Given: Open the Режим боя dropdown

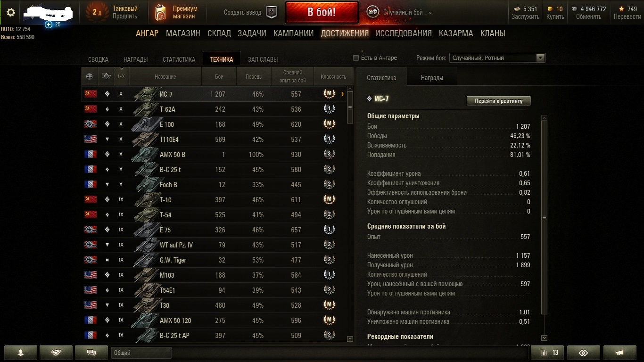Looking at the screenshot, I should 497,58.
